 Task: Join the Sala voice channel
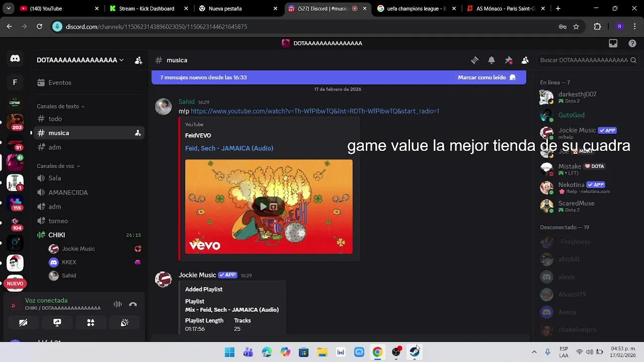tap(88, 178)
